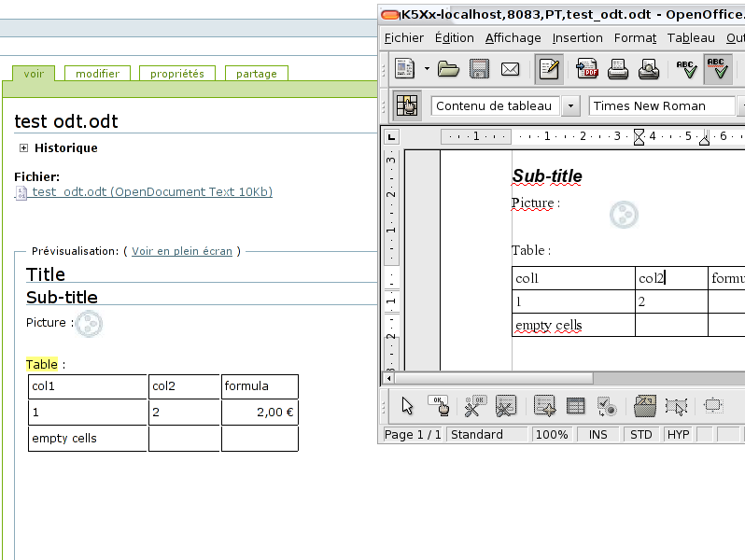
Task: Expand the Historique section
Action: [24, 147]
